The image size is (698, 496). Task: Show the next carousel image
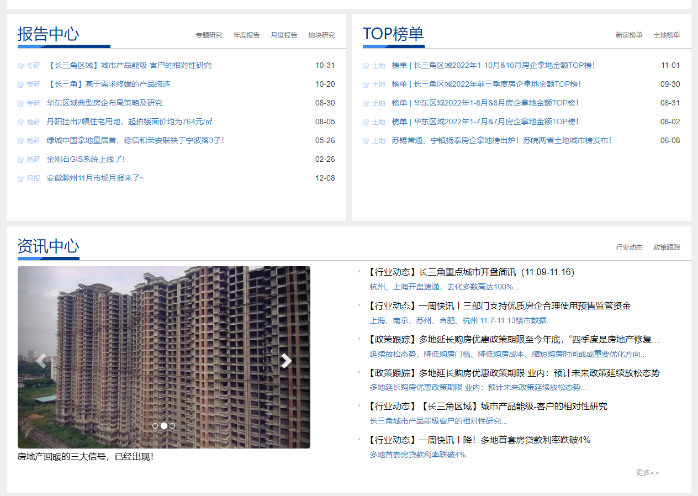pos(286,361)
